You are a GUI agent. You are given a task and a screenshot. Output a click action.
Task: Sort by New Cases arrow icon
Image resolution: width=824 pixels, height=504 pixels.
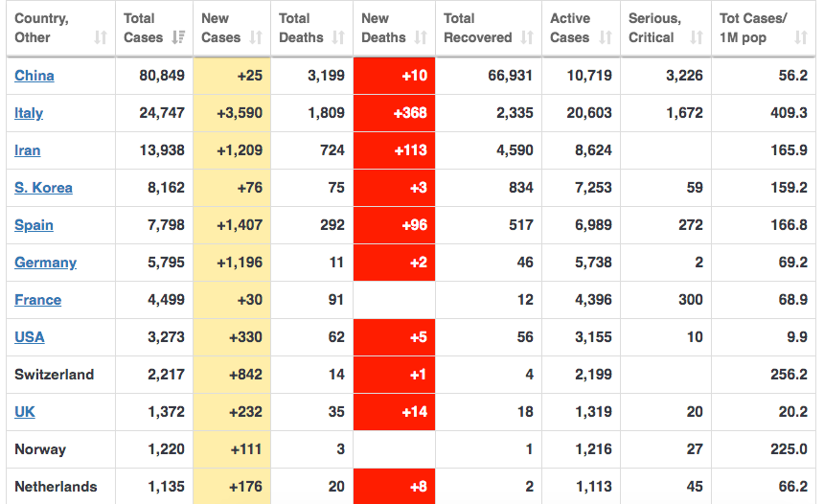256,37
